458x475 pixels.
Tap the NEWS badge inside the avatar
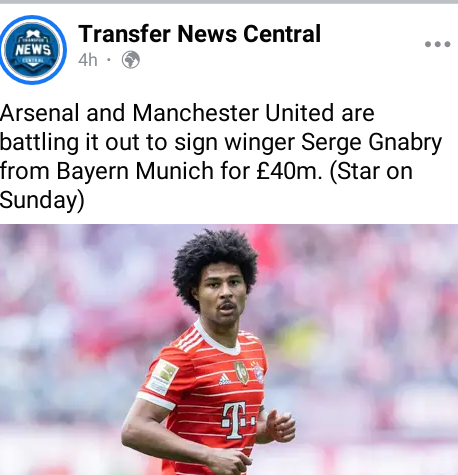33,50
